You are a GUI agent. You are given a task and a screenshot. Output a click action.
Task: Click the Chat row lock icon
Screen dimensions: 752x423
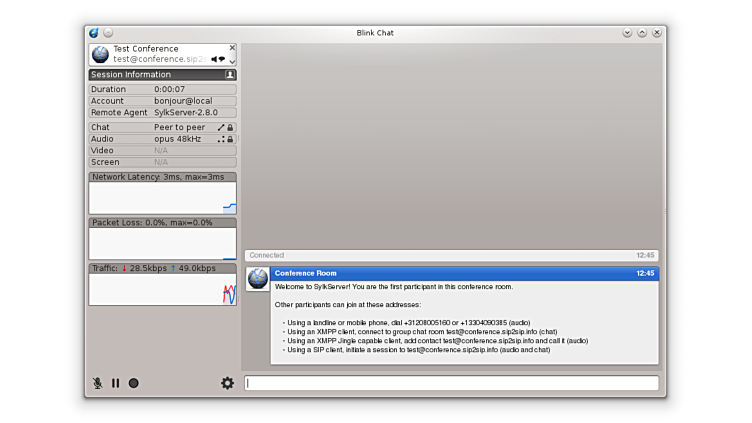230,128
